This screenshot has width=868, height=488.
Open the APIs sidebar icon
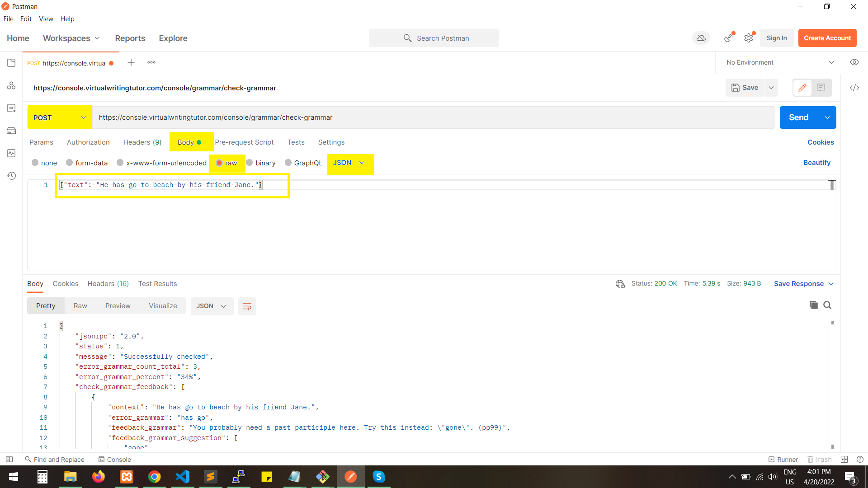coord(11,85)
